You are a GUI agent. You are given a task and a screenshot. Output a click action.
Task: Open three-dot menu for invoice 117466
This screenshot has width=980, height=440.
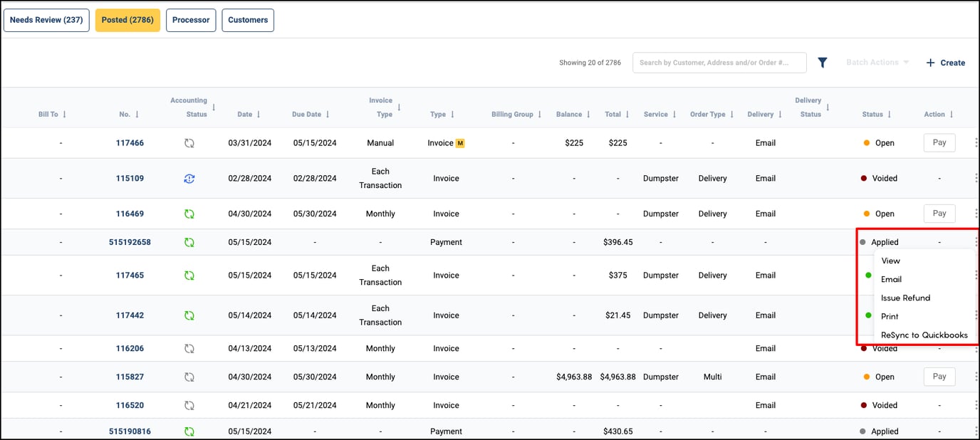coord(976,143)
